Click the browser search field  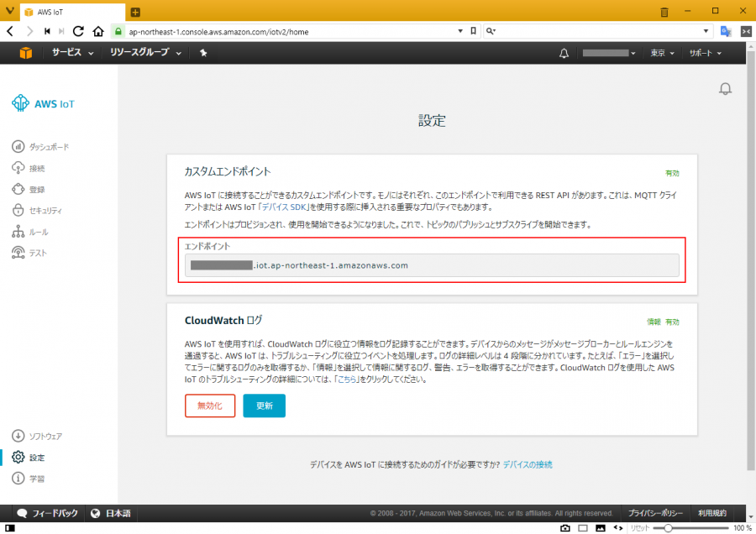click(598, 31)
